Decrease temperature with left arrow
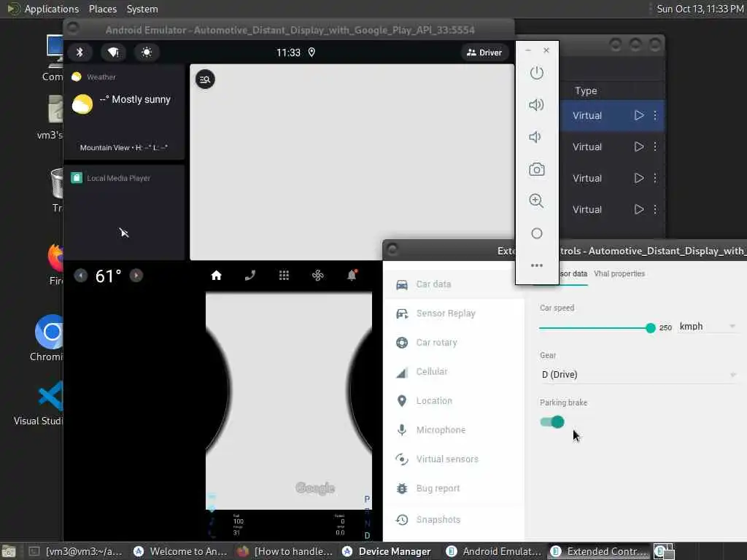 (x=81, y=276)
